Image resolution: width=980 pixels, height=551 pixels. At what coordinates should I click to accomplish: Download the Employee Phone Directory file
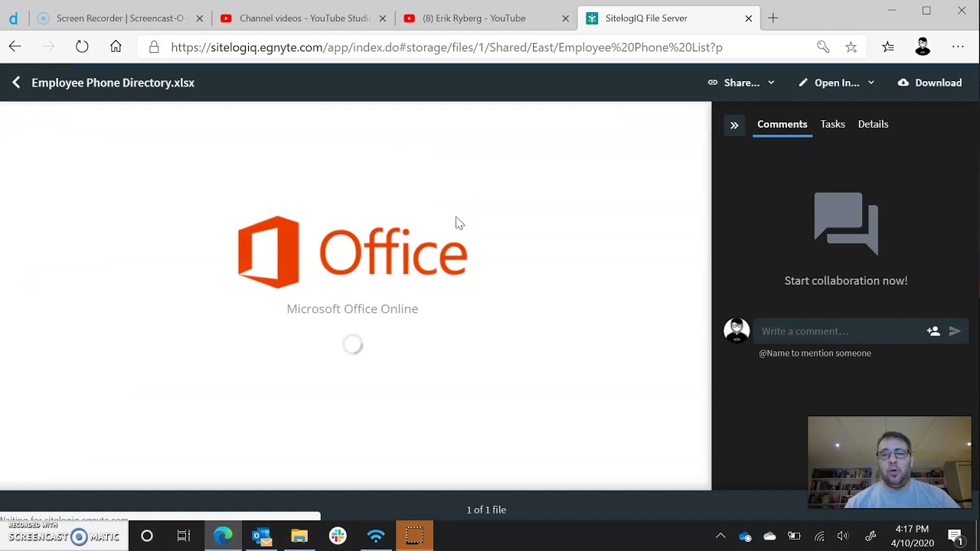(930, 83)
